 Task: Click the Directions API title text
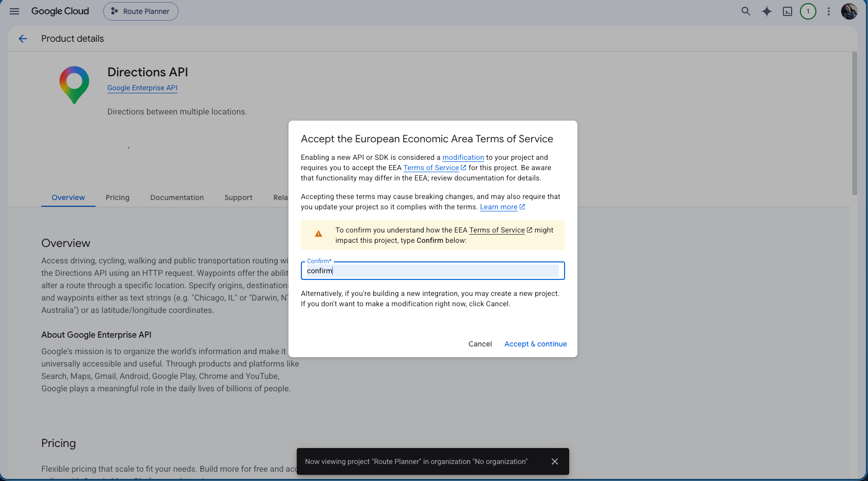[x=148, y=72]
